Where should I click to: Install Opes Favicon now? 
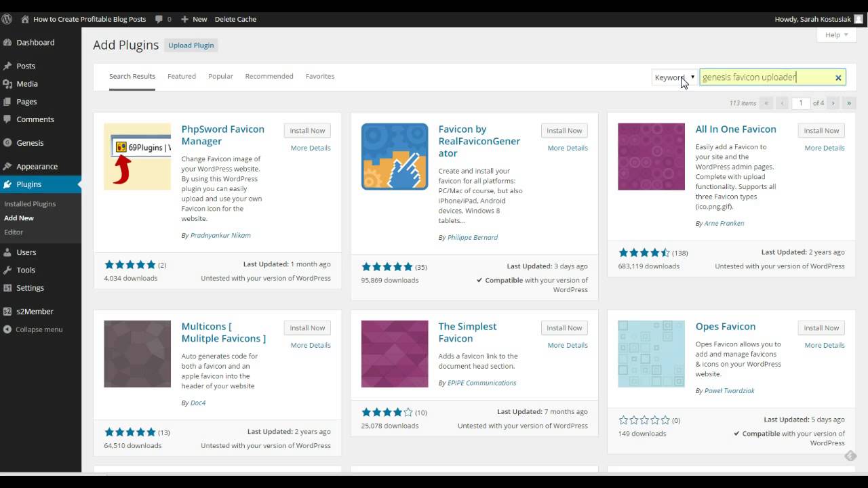pyautogui.click(x=821, y=328)
